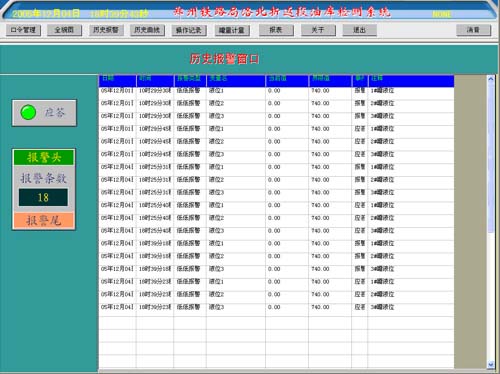Screen dimensions: 500x374
Task: Open 罐量计量 tank measurement page
Action: click(x=232, y=30)
